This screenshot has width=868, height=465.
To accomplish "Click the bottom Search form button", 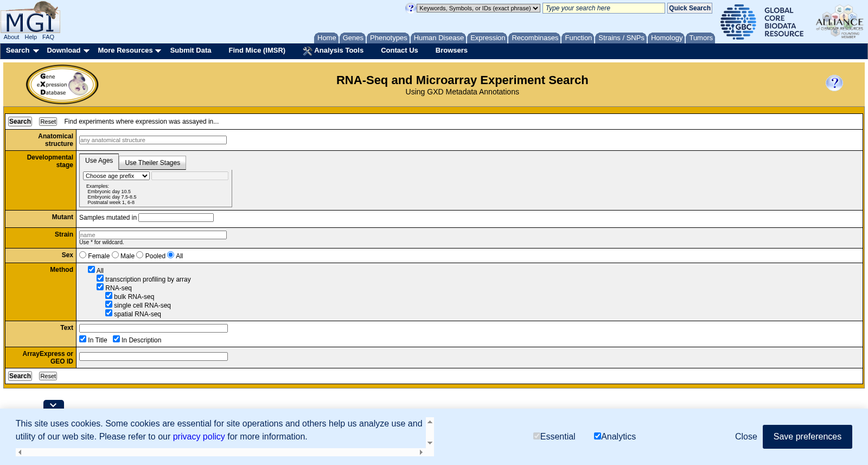I will coord(20,376).
